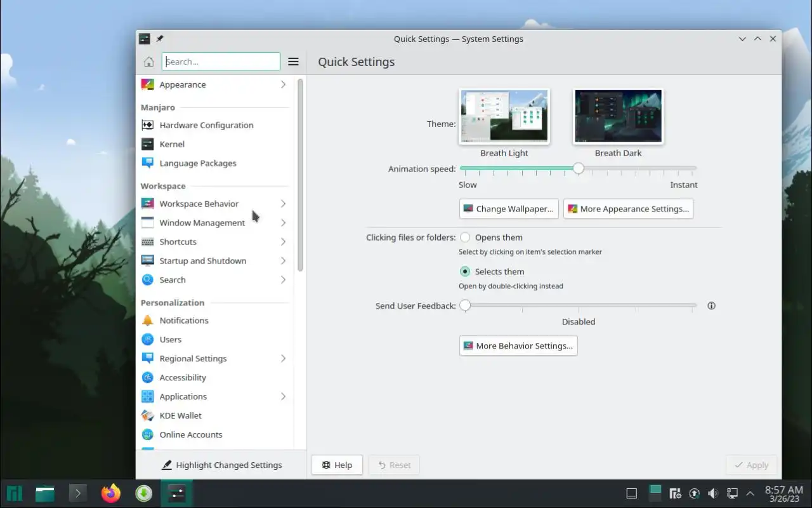The width and height of the screenshot is (812, 508).
Task: Click the Applications grid icon
Action: (x=147, y=397)
